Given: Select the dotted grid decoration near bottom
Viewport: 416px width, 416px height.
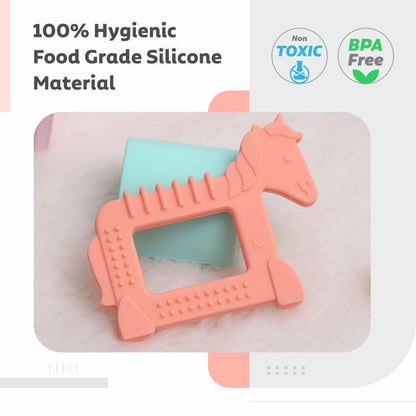Looking at the screenshot, I should [x=286, y=370].
